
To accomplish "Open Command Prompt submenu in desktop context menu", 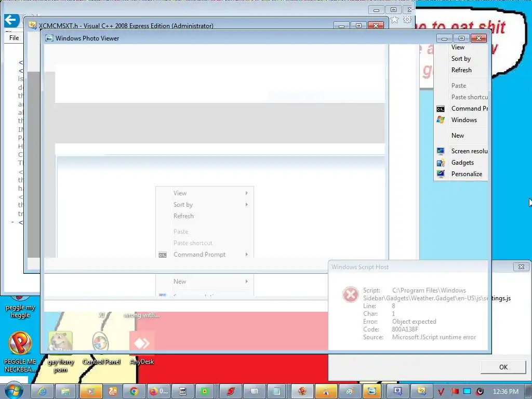I will click(x=469, y=109).
